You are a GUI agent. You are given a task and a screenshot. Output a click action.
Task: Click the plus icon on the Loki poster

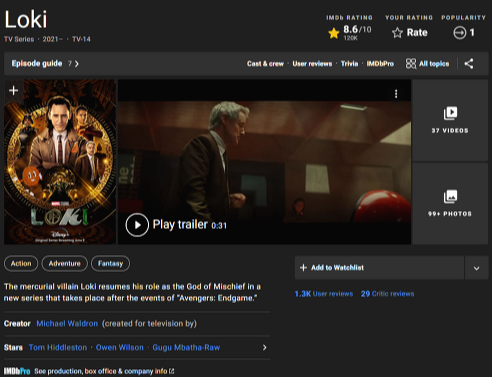pos(13,90)
